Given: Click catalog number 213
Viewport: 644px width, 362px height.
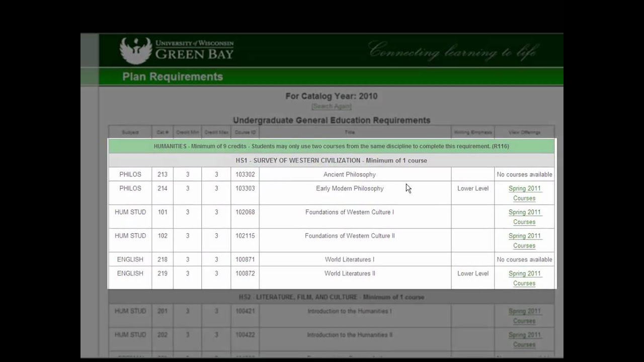Looking at the screenshot, I should [163, 174].
